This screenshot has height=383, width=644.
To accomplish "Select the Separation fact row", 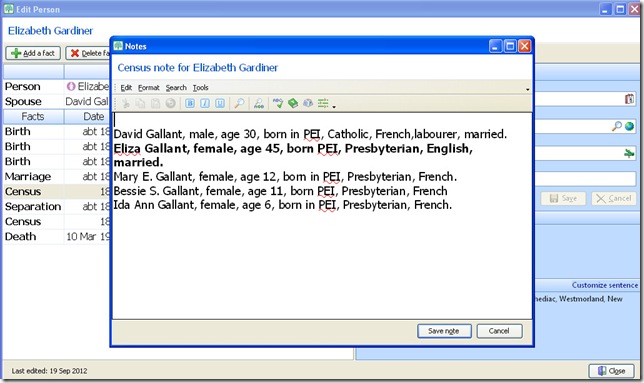I will [x=57, y=206].
